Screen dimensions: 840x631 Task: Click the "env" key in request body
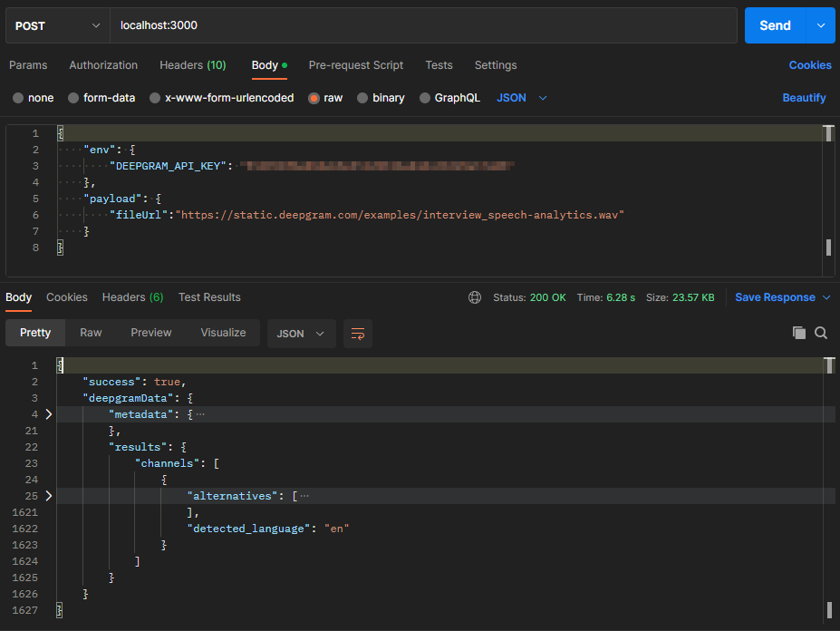click(100, 150)
